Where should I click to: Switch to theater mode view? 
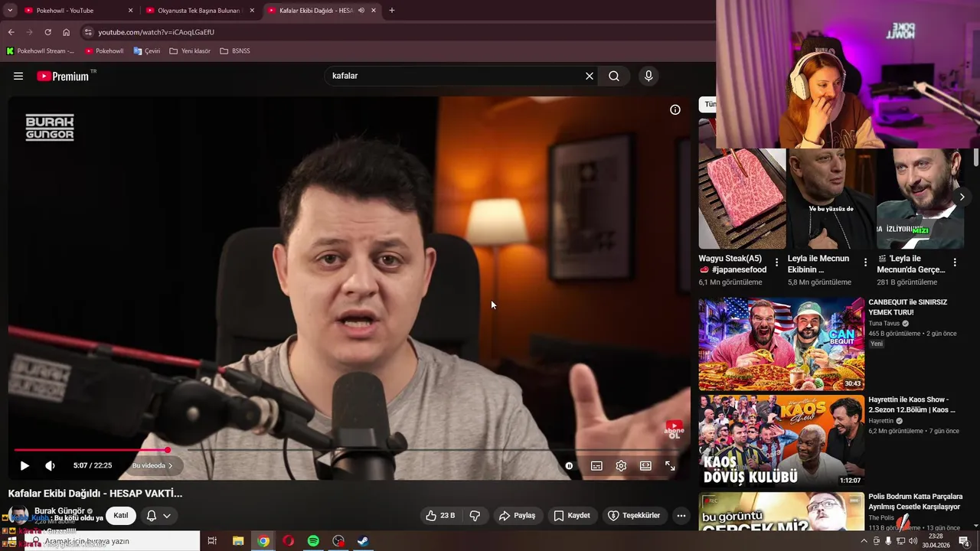point(645,465)
